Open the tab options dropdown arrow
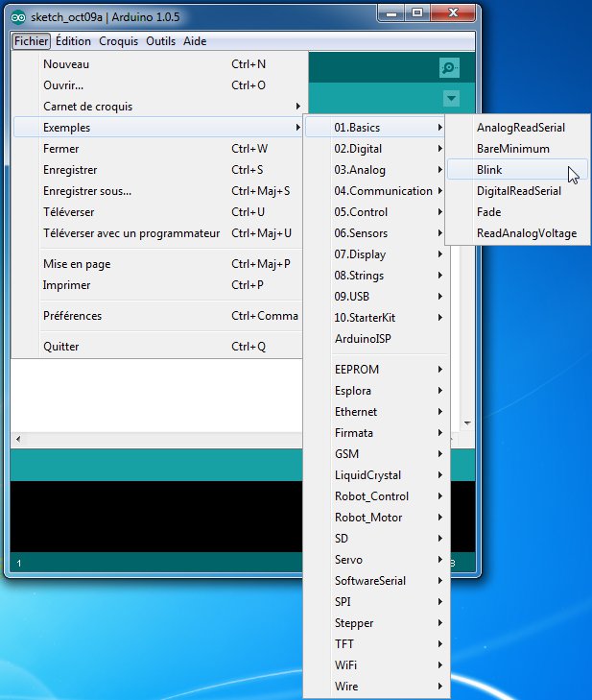The width and height of the screenshot is (592, 700). click(x=451, y=99)
